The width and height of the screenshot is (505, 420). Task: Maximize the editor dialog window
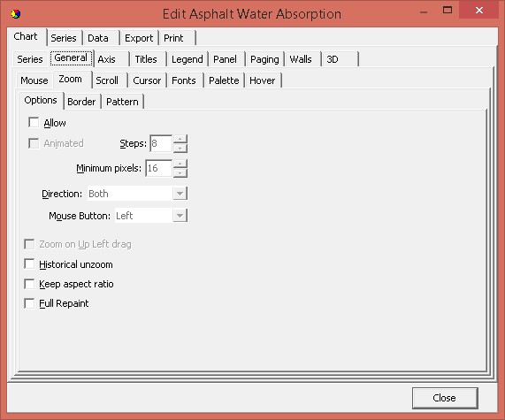[x=448, y=11]
